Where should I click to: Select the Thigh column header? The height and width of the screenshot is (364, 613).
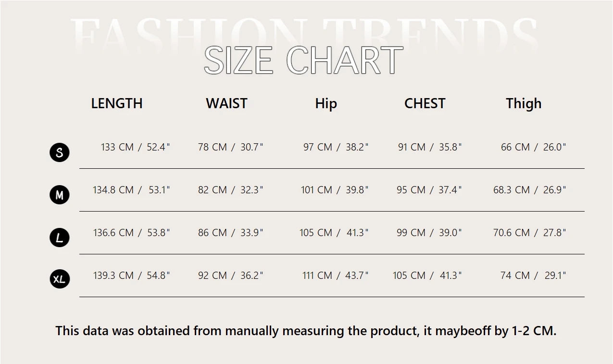point(524,103)
